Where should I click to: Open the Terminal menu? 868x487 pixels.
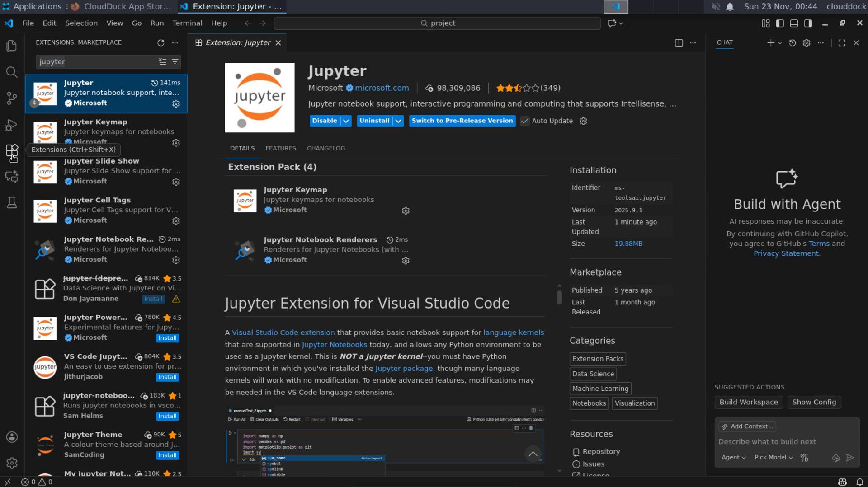(187, 23)
